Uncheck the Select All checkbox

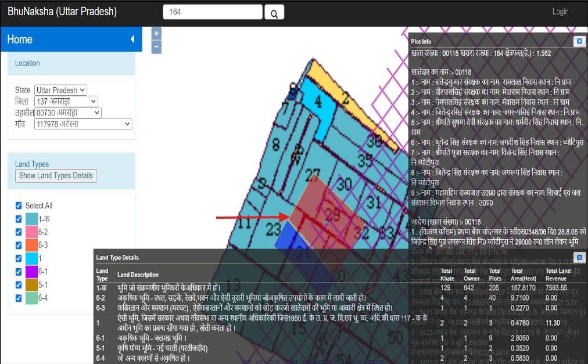pyautogui.click(x=19, y=206)
